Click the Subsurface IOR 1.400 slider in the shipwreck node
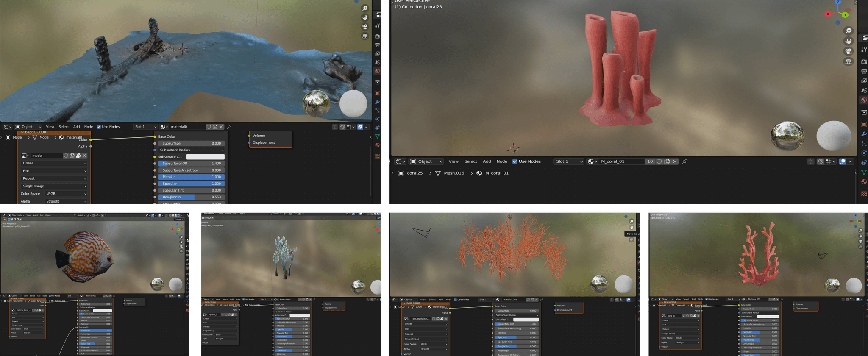 [191, 163]
